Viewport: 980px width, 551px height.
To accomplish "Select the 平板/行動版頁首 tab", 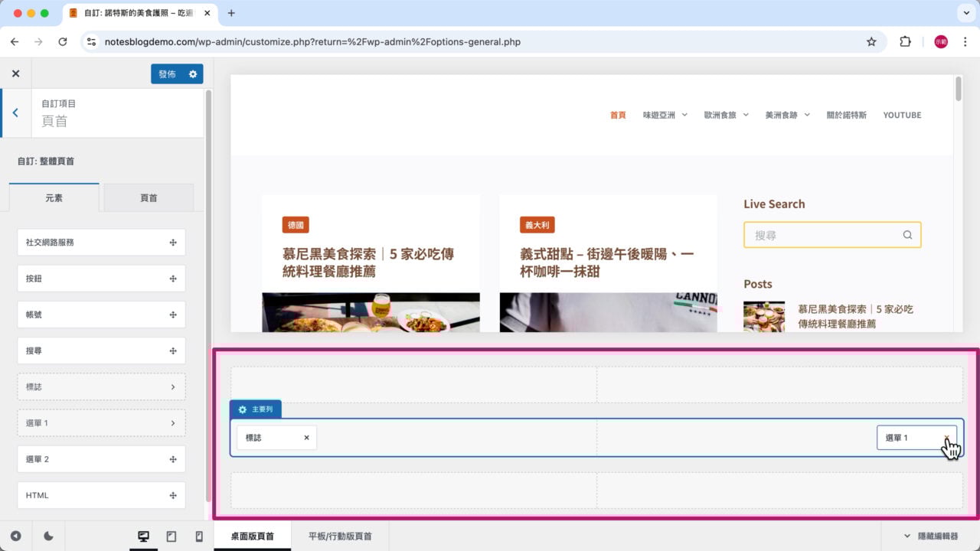I will pos(340,536).
